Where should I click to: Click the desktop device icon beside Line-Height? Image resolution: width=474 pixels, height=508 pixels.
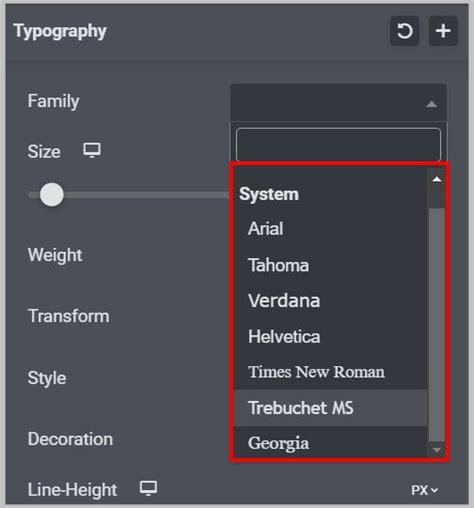point(148,489)
